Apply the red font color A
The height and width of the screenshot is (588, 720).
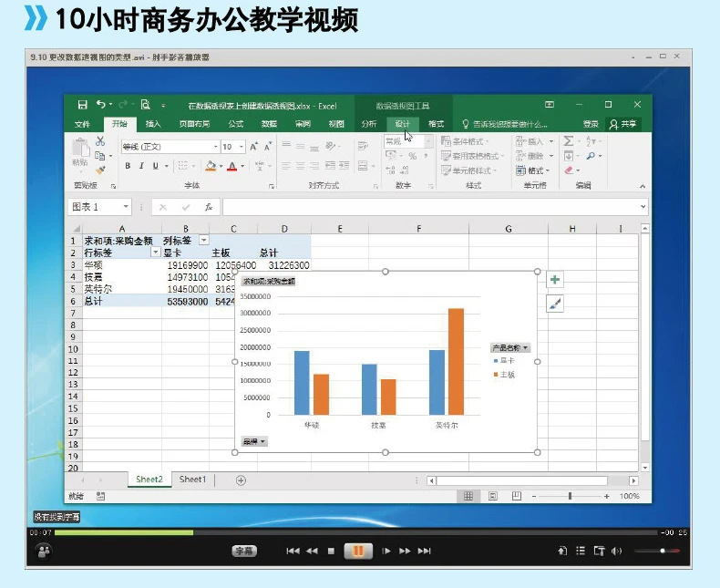tap(231, 166)
